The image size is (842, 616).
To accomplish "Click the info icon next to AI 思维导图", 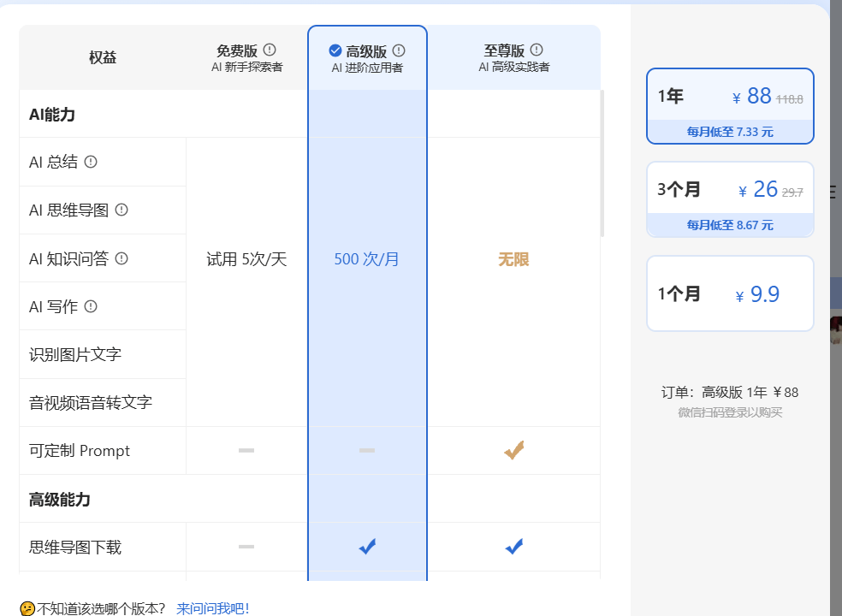I will pyautogui.click(x=122, y=210).
